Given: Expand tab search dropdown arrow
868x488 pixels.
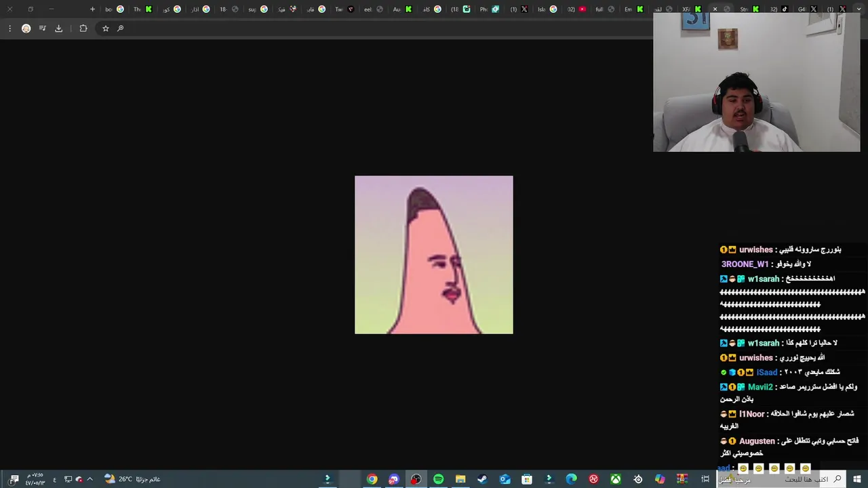Looking at the screenshot, I should [x=859, y=9].
